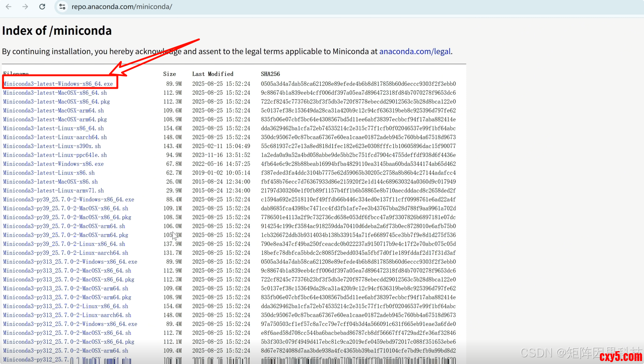Select the 94.9M size of Linux-ppc64le.sh
Screen dimensions: 644x364
(174, 155)
